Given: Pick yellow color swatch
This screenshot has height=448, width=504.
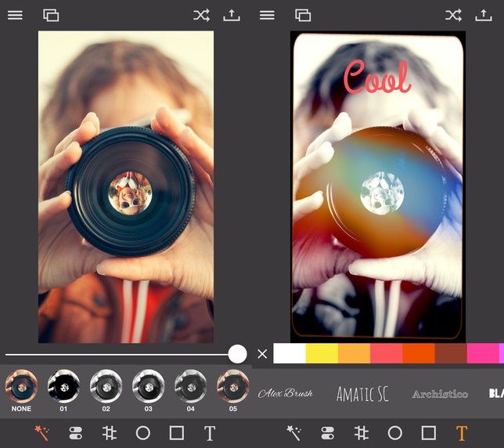Looking at the screenshot, I should pyautogui.click(x=322, y=353).
